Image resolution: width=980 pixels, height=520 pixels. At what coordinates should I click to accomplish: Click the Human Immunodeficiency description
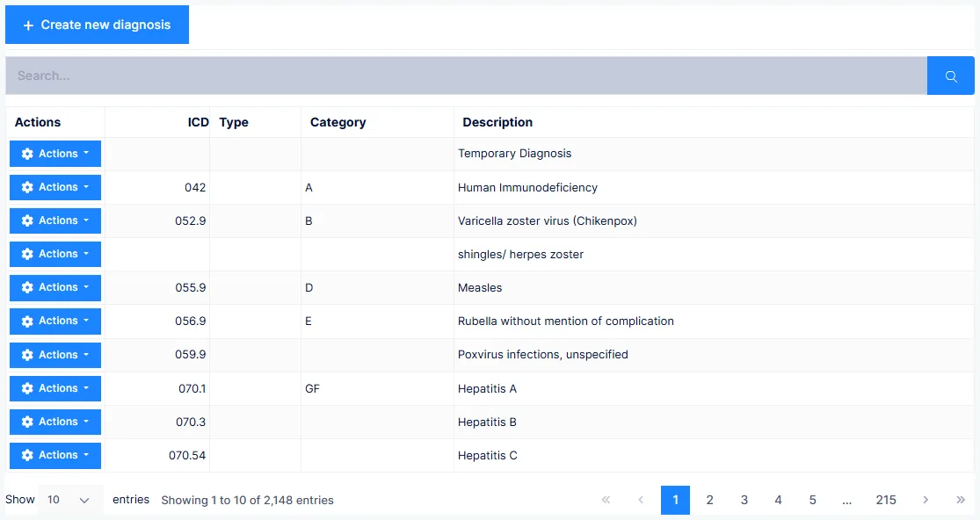[x=527, y=187]
